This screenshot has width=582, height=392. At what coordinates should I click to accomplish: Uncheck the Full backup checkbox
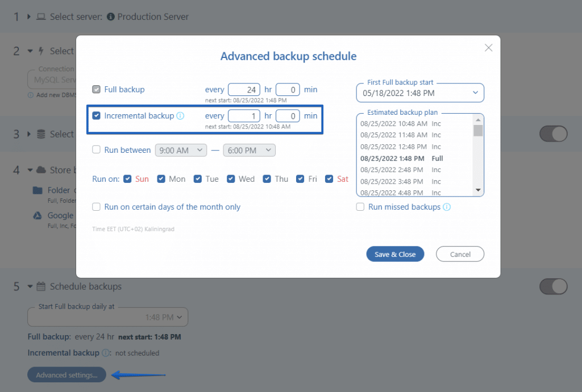click(x=97, y=89)
